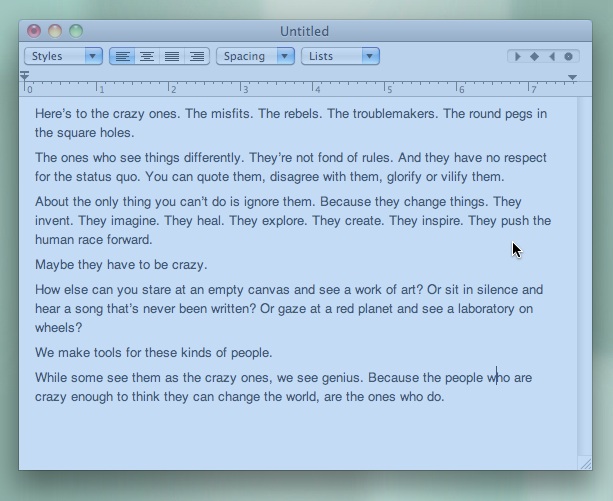
Task: Click the window resize grip
Action: 586,463
